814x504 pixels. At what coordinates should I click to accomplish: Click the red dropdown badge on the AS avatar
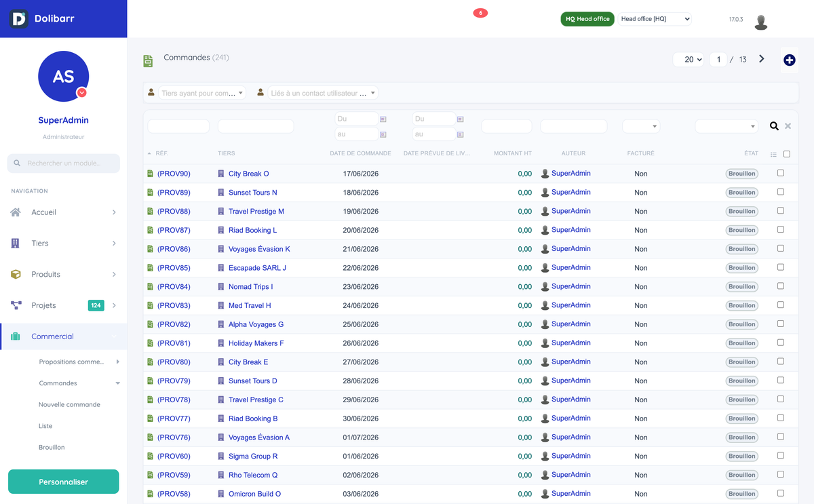[81, 92]
